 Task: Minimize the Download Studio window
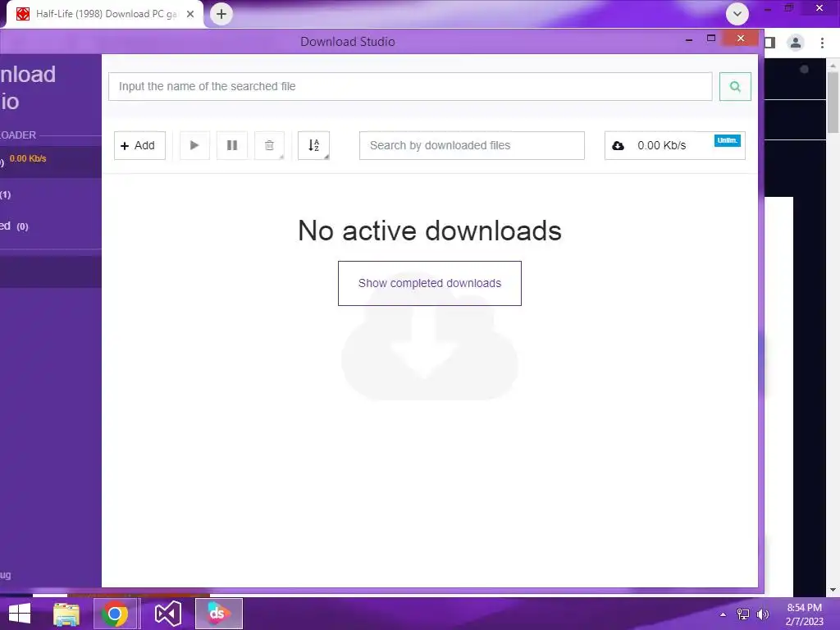click(x=689, y=39)
